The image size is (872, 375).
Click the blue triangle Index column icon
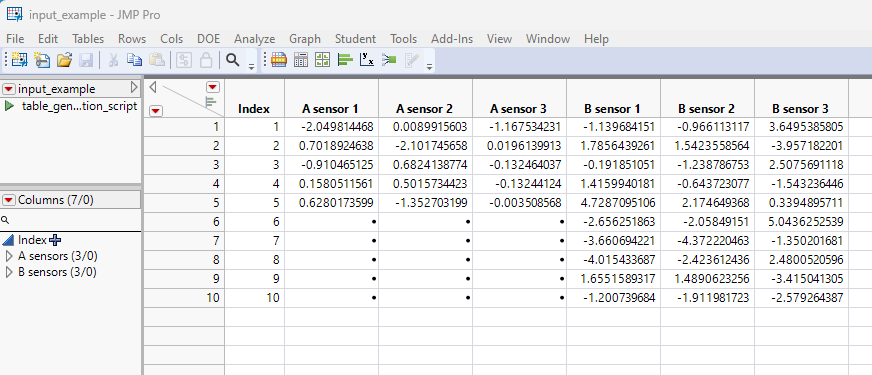click(x=8, y=240)
